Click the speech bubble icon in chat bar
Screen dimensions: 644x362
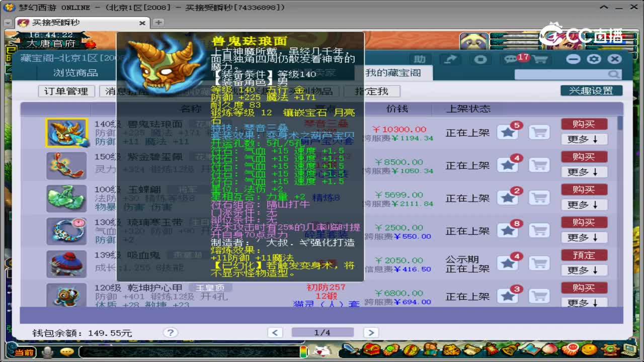click(x=66, y=351)
